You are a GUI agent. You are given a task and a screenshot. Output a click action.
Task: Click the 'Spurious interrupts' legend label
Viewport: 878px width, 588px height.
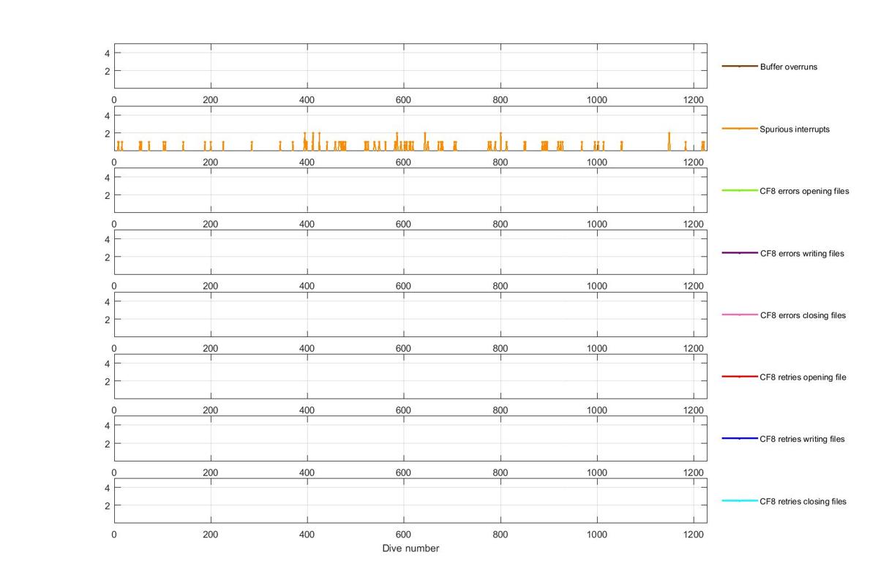[795, 129]
